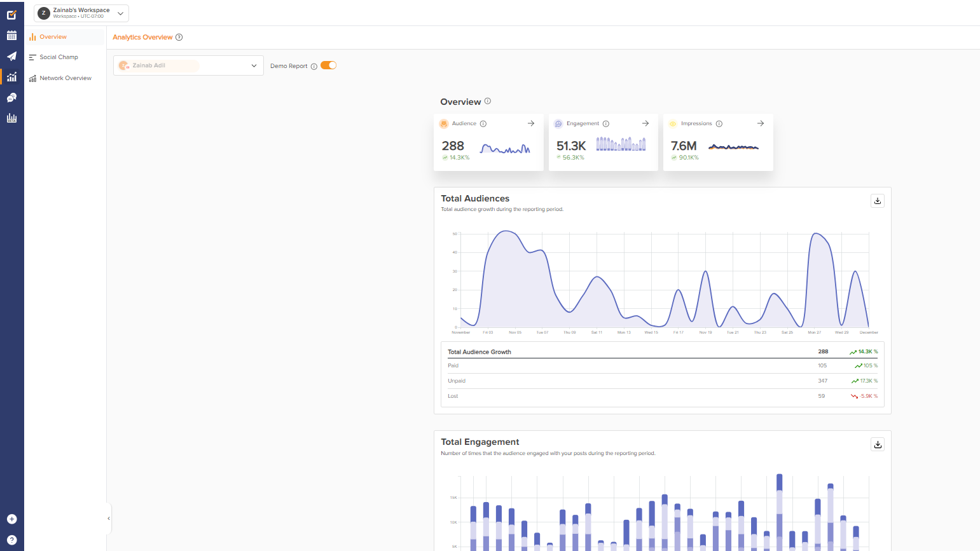Click the Lost row in Total Audience Growth
Screen dimensions: 980x551
click(453, 396)
